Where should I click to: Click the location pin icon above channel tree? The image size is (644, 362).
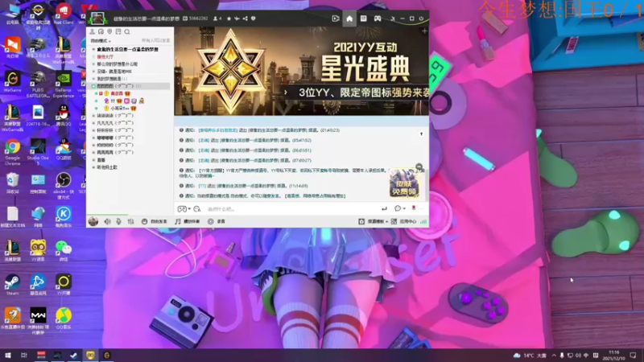(109, 31)
